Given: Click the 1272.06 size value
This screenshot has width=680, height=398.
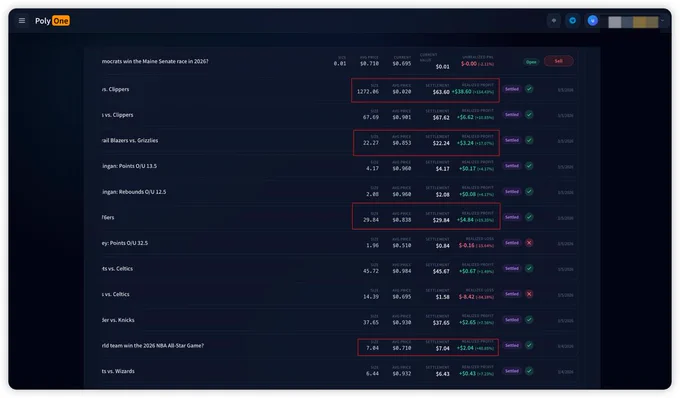Looking at the screenshot, I should click(368, 91).
